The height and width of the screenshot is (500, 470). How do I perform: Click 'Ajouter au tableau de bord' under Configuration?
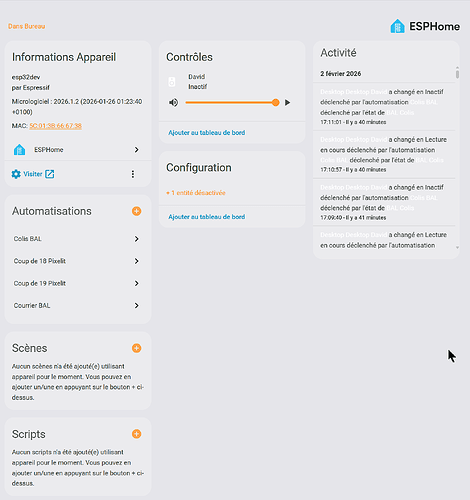[207, 217]
